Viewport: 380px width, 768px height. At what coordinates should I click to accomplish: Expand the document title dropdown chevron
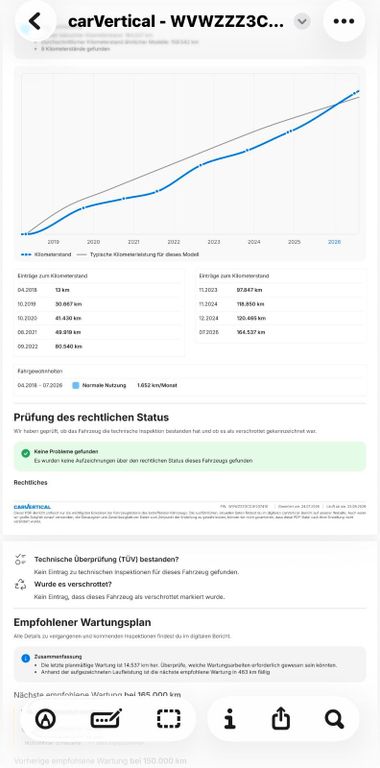click(302, 22)
